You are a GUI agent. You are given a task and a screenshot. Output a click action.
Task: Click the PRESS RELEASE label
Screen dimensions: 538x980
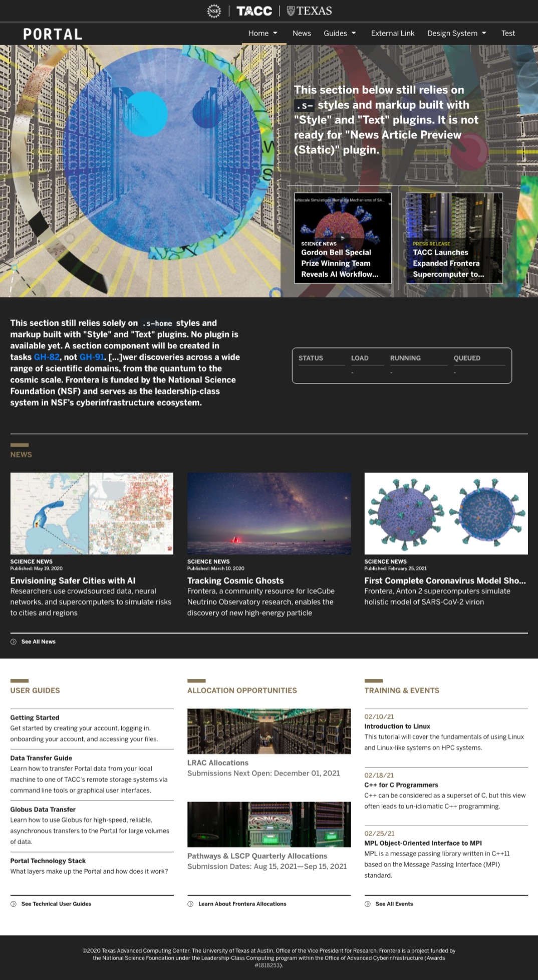[431, 244]
